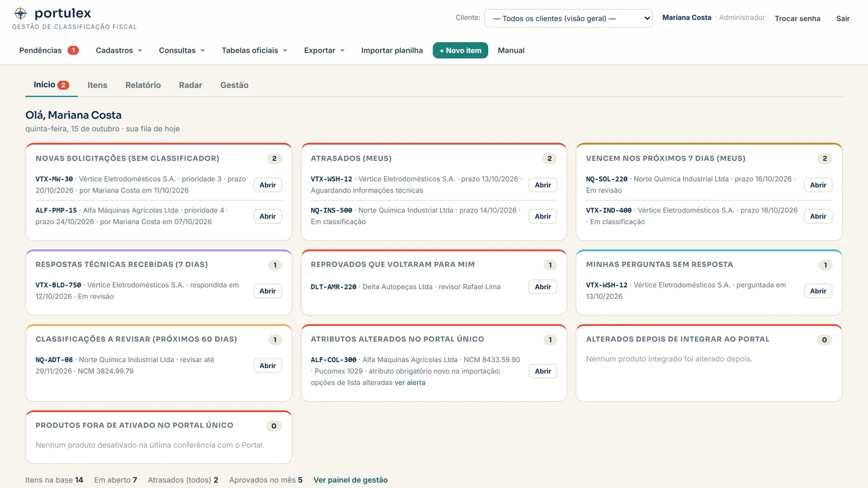The image size is (868, 488).
Task: Click Em aberto 7 footer stat
Action: (x=116, y=480)
